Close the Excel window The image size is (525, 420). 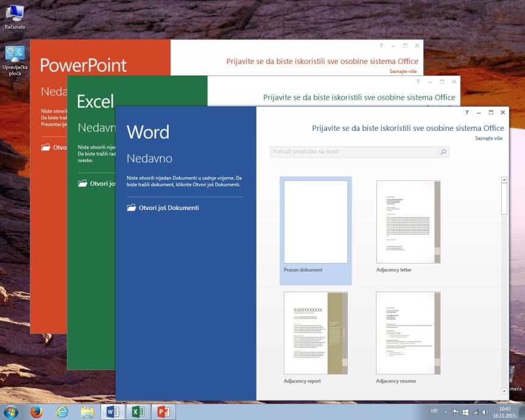point(454,82)
